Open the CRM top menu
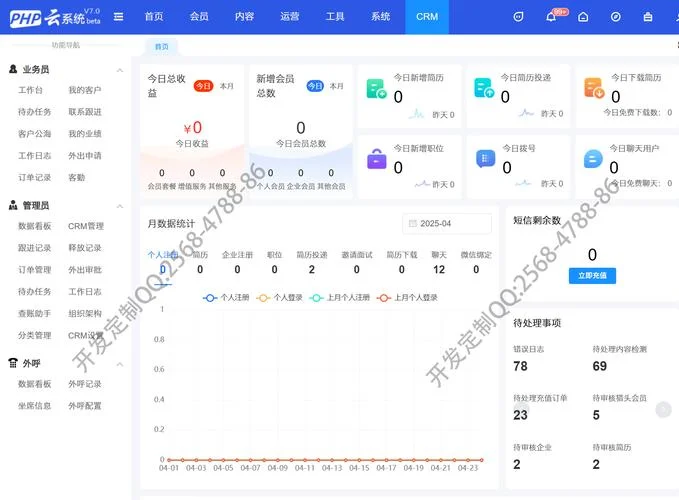The width and height of the screenshot is (679, 500). [427, 17]
